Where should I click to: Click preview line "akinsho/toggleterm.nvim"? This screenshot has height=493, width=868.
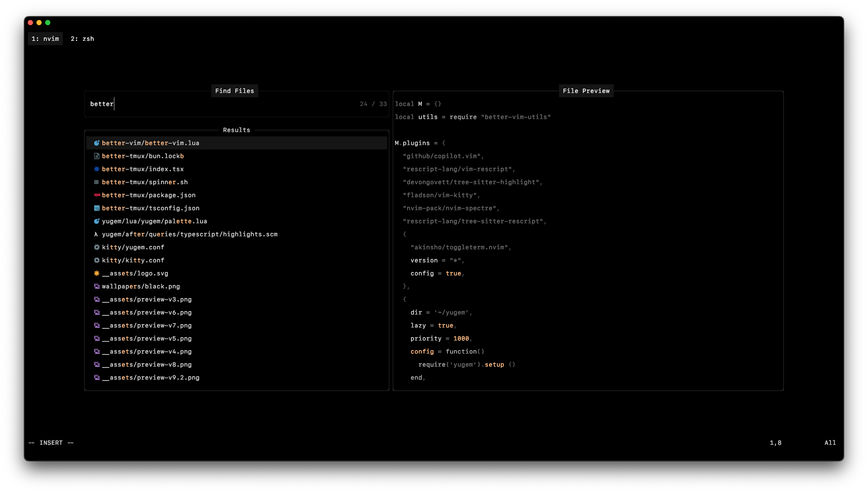click(461, 247)
